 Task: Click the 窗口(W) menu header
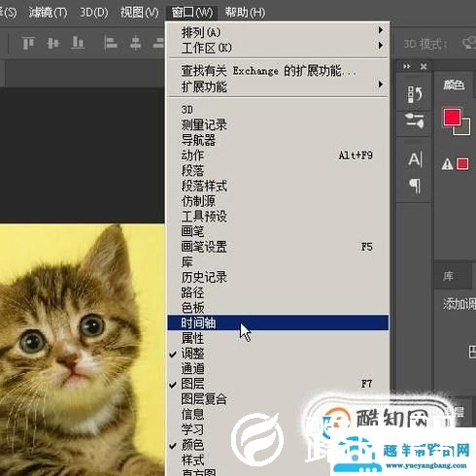point(192,13)
